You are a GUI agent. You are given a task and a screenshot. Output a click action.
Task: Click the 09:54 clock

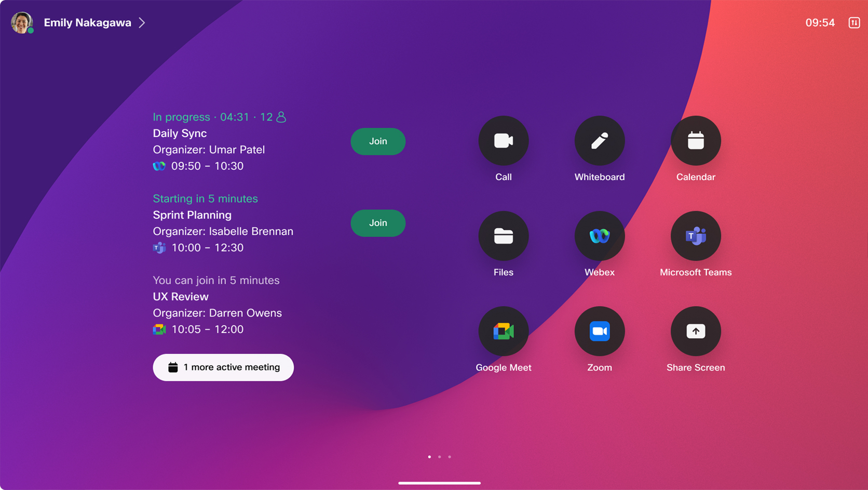tap(820, 23)
